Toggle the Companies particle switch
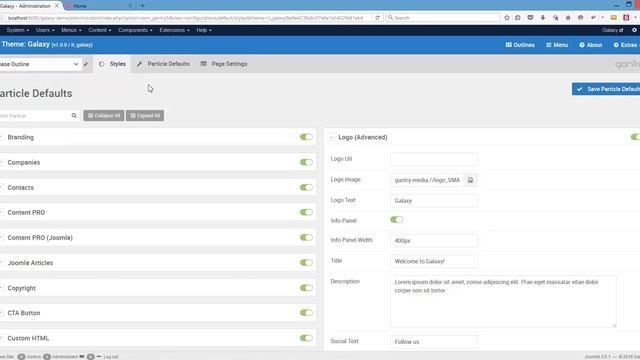 (306, 162)
